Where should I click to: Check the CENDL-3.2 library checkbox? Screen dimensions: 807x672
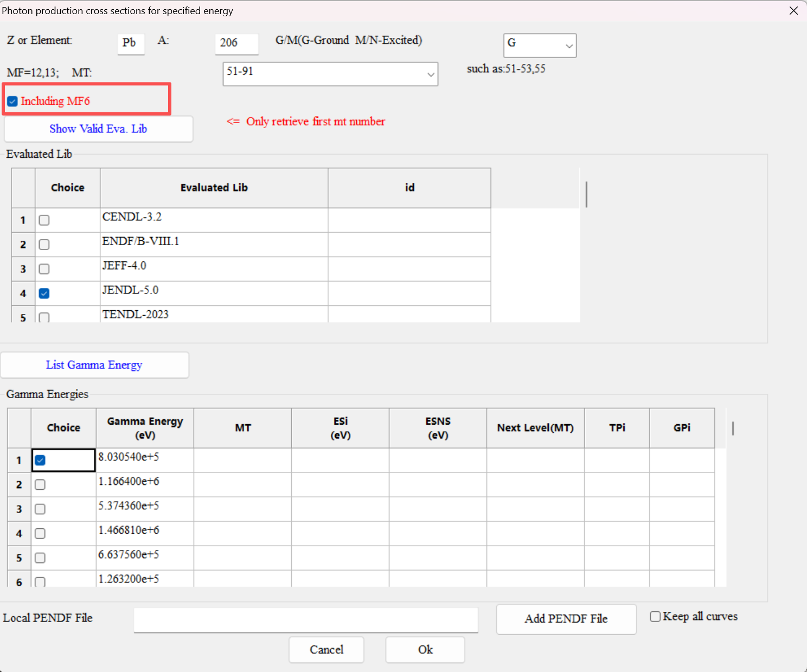(x=44, y=220)
